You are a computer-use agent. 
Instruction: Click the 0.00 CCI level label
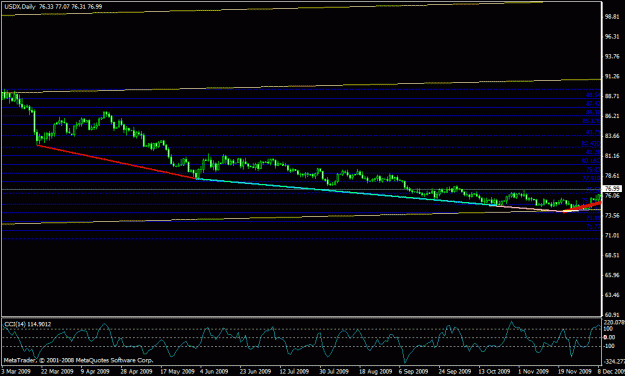pyautogui.click(x=609, y=337)
